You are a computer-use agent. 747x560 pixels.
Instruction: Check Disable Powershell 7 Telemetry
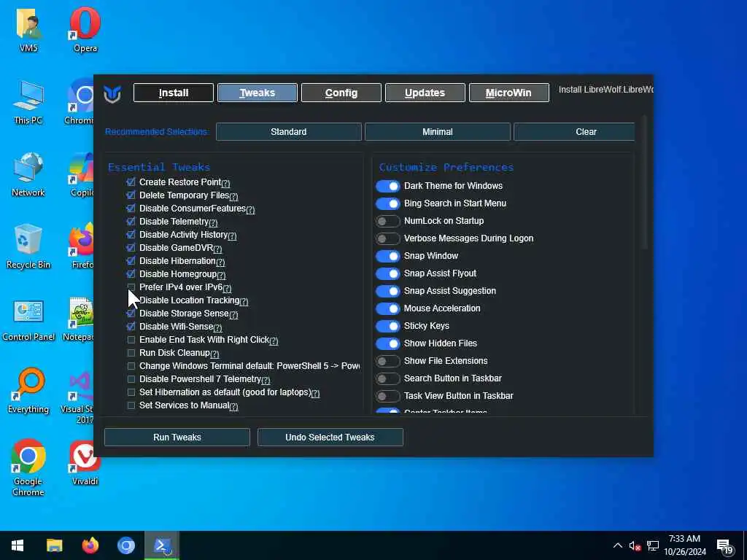[131, 379]
